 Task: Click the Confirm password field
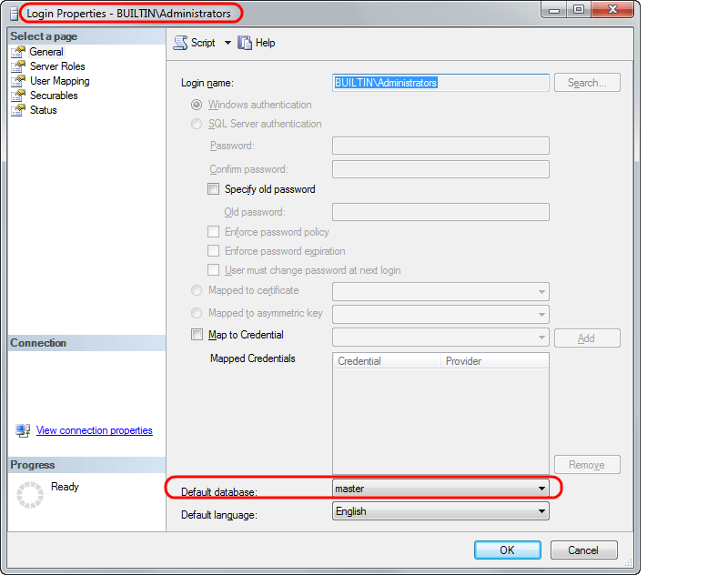pyautogui.click(x=440, y=169)
